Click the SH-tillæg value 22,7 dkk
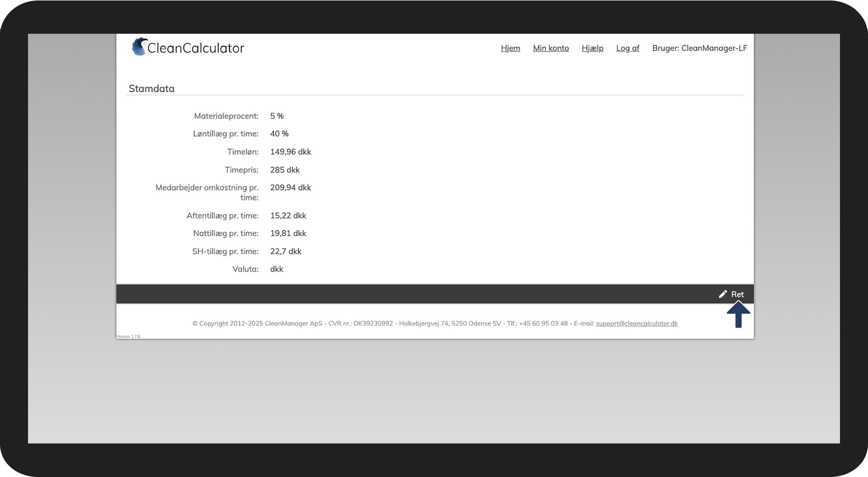868x477 pixels. click(285, 252)
